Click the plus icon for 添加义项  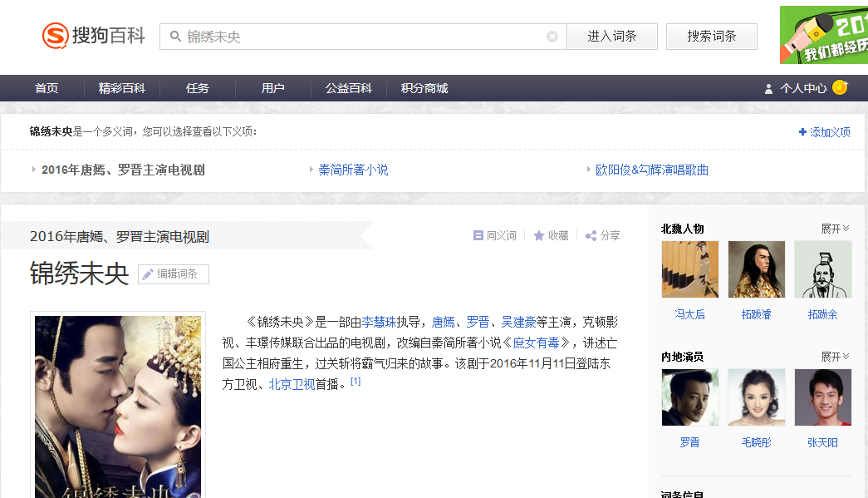pyautogui.click(x=802, y=132)
